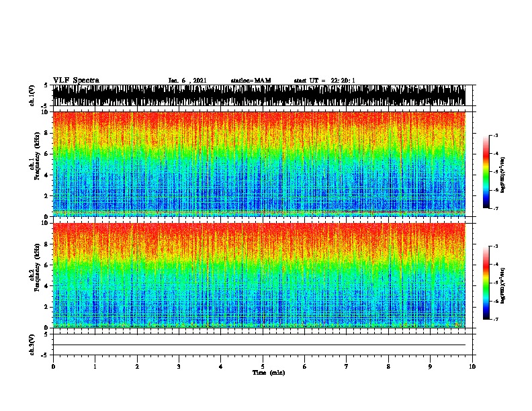This screenshot has width=532, height=411.
Task: Click inside the ch.2 spectrogram plot
Action: tap(259, 275)
